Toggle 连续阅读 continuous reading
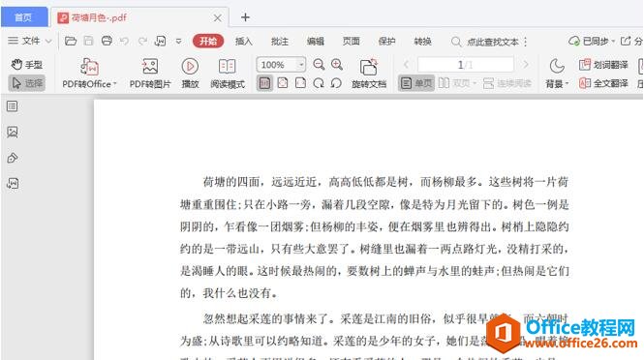Image resolution: width=644 pixels, height=360 pixels. click(x=507, y=83)
